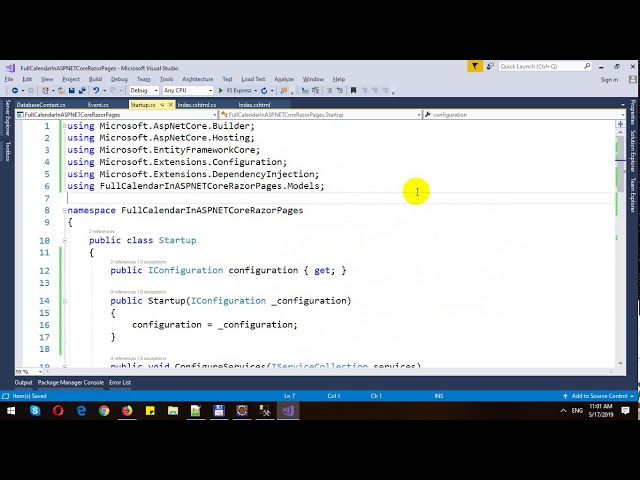Start debugging with the green play icon
The width and height of the screenshot is (640, 480).
(221, 91)
